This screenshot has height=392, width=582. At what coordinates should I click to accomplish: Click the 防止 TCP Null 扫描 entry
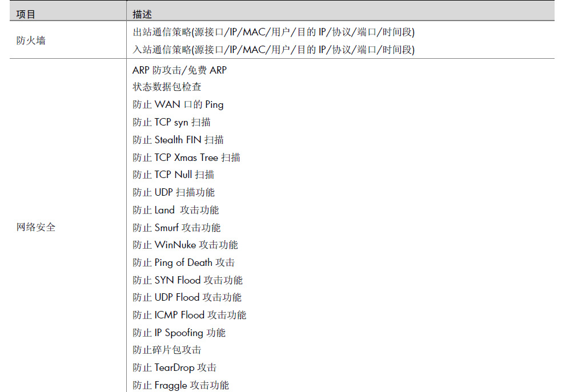[174, 175]
